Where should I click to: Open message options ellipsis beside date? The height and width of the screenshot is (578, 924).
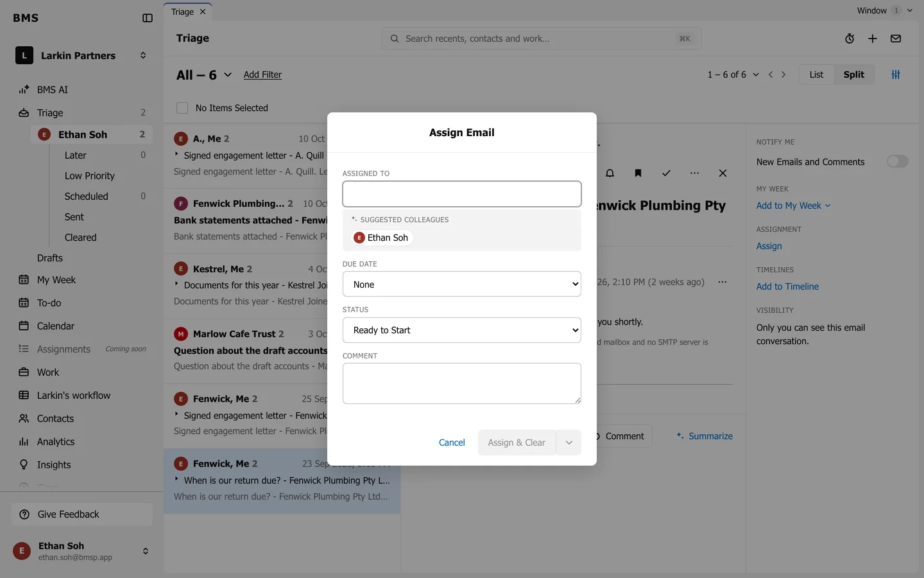click(x=723, y=282)
